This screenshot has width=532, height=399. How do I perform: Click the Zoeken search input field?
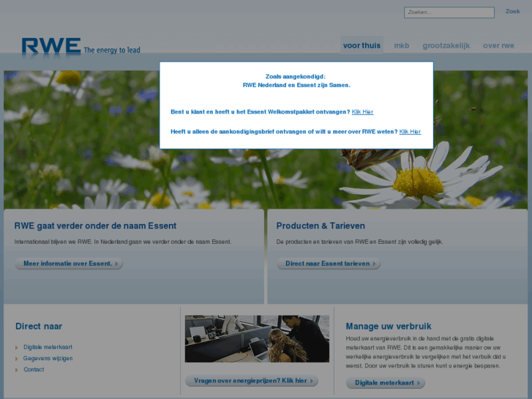click(449, 12)
